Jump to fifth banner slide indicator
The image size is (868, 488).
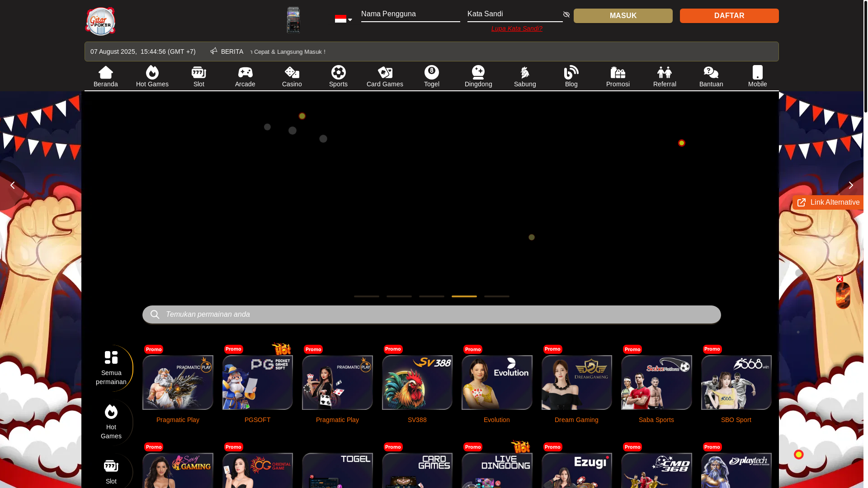pyautogui.click(x=497, y=296)
